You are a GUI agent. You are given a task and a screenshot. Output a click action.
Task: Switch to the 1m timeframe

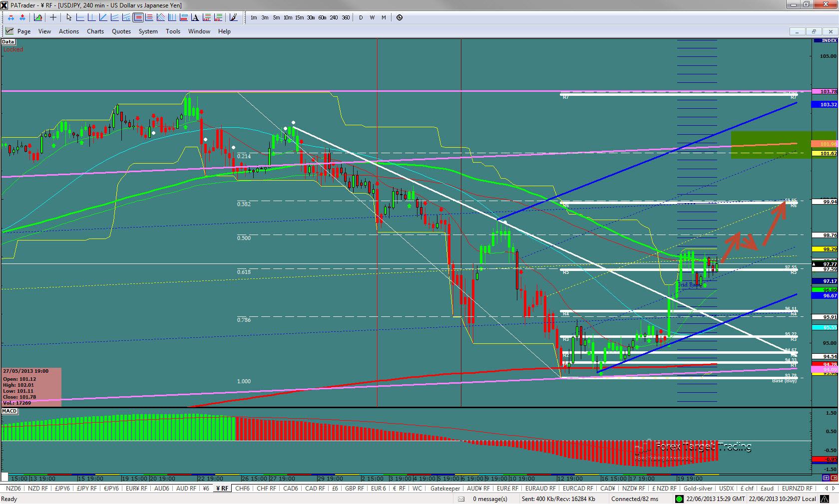(x=254, y=17)
